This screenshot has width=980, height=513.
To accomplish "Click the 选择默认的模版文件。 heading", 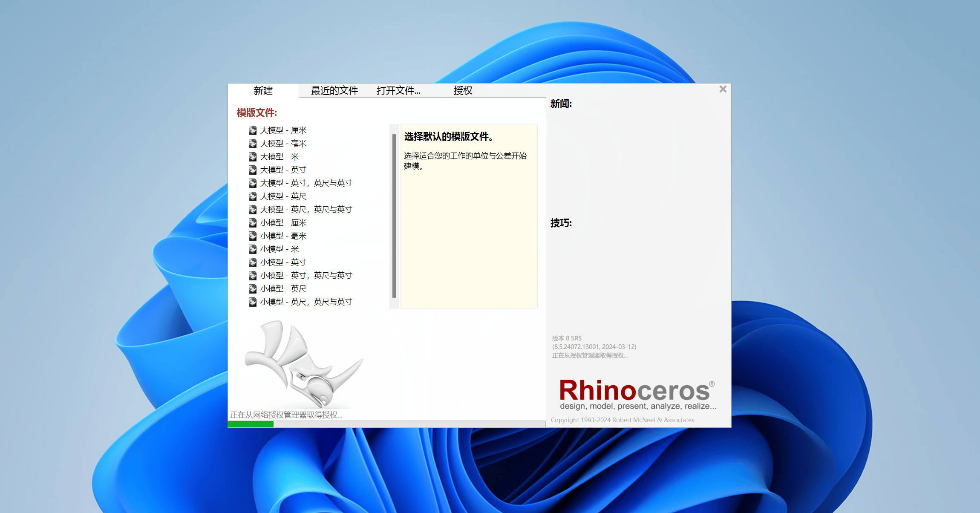I will [x=449, y=137].
